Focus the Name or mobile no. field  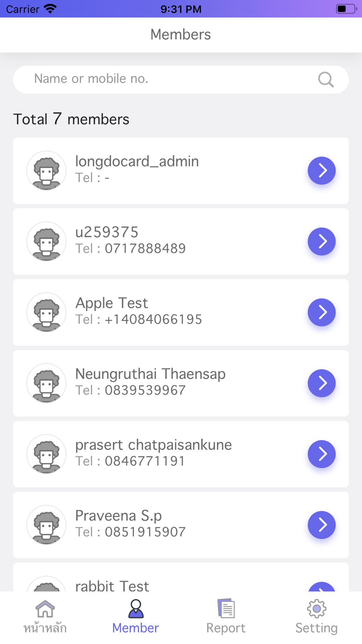pyautogui.click(x=181, y=79)
